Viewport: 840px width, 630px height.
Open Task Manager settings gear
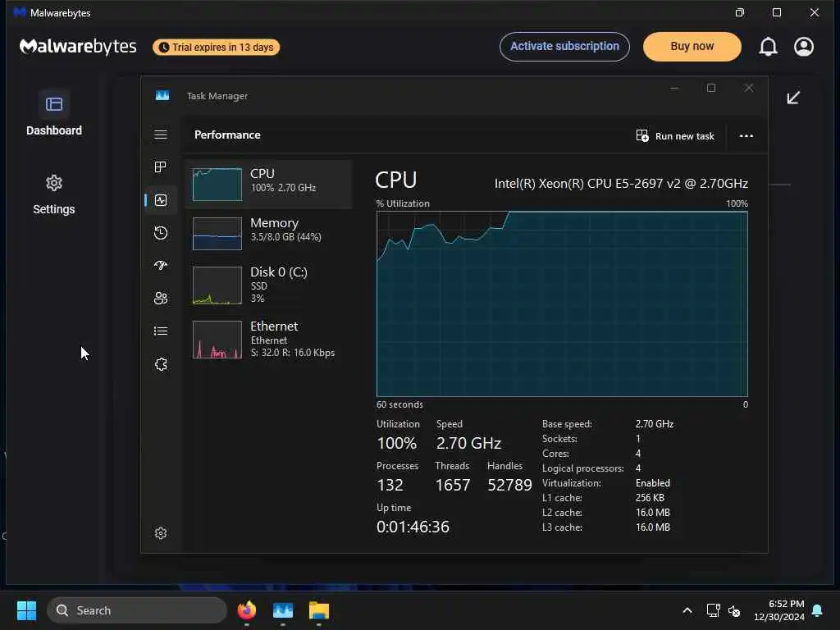161,533
